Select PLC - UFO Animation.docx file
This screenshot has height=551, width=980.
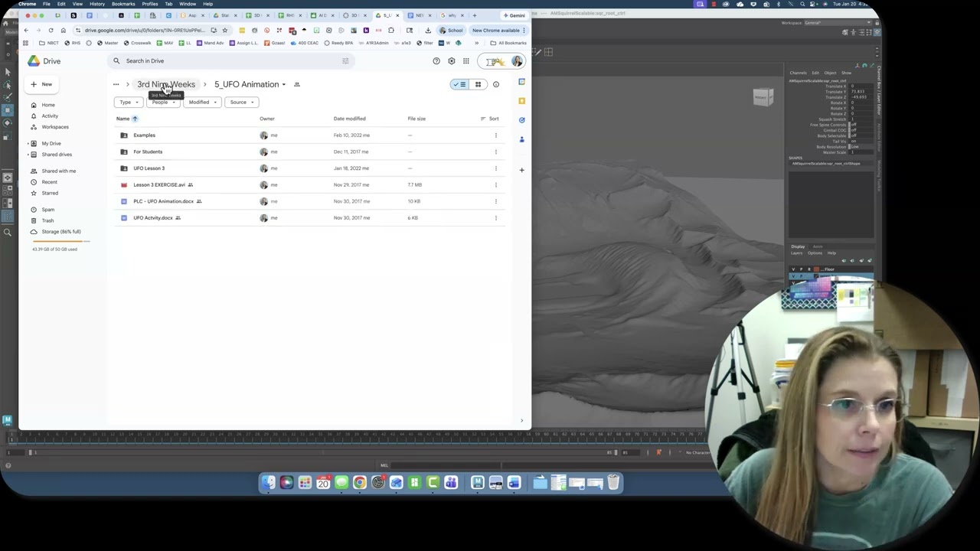coord(310,201)
